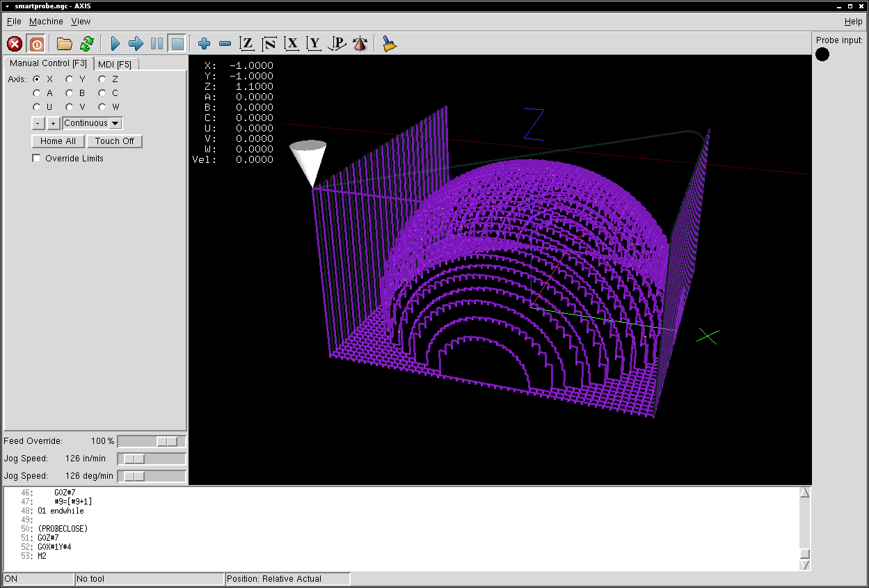
Task: Click Touch Off button
Action: pos(115,141)
